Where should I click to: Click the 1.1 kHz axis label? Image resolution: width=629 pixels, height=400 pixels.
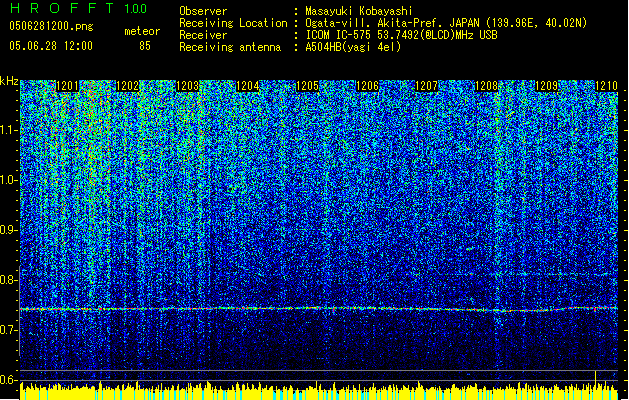[9, 130]
